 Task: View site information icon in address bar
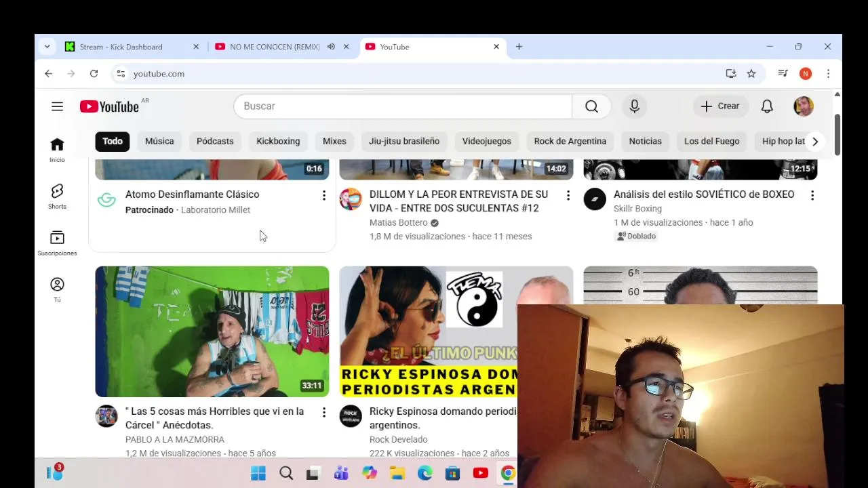pyautogui.click(x=120, y=73)
